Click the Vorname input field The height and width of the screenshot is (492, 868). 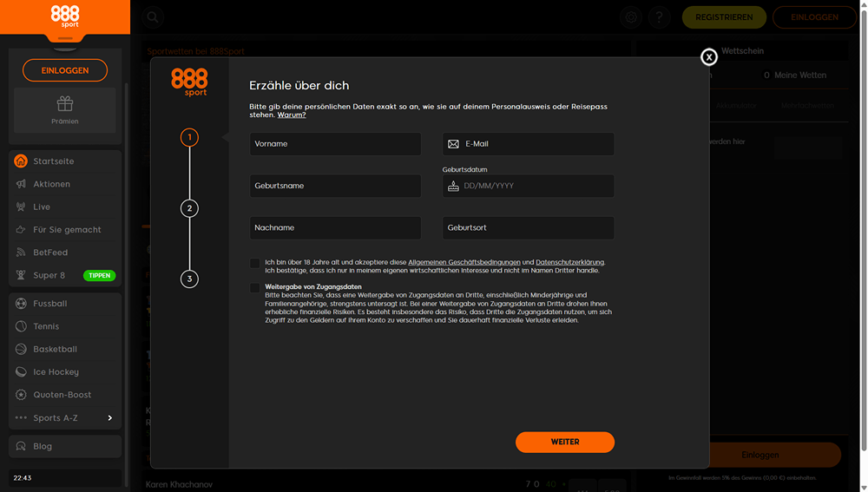[x=335, y=144]
